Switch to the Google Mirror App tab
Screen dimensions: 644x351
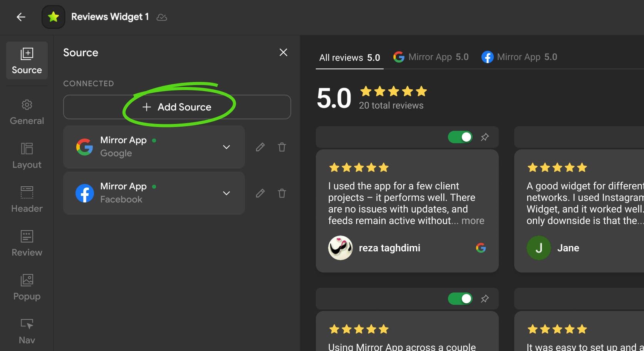click(x=431, y=57)
